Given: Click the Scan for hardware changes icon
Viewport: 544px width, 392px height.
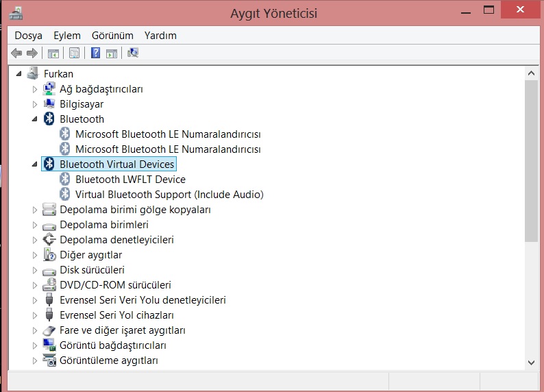Looking at the screenshot, I should (x=133, y=53).
